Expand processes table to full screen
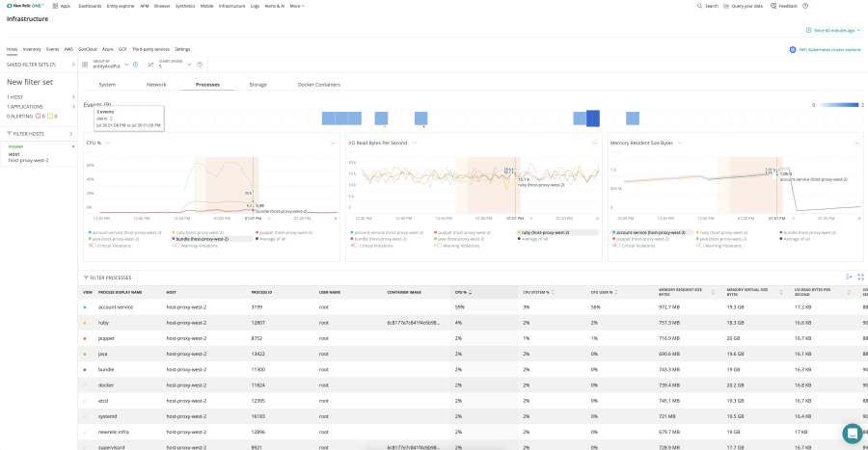868x450 pixels. click(860, 277)
